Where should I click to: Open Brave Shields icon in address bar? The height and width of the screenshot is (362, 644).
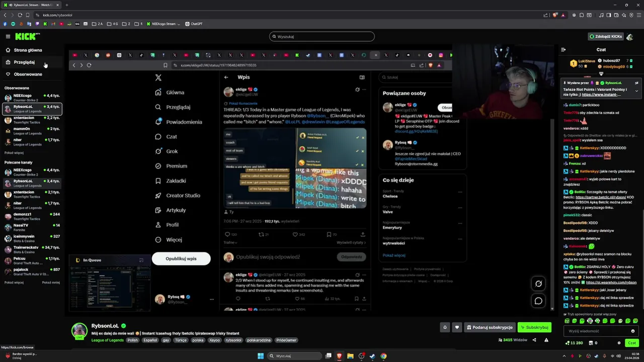tap(555, 15)
